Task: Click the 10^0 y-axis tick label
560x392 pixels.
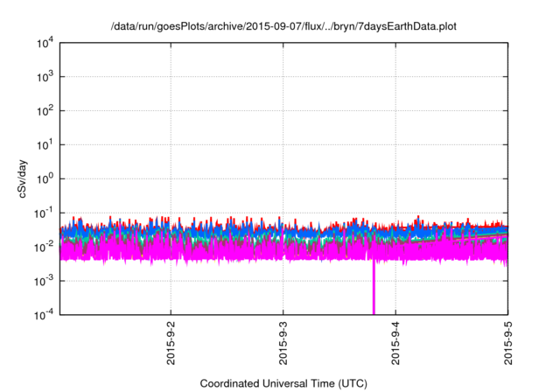Action: [45, 178]
